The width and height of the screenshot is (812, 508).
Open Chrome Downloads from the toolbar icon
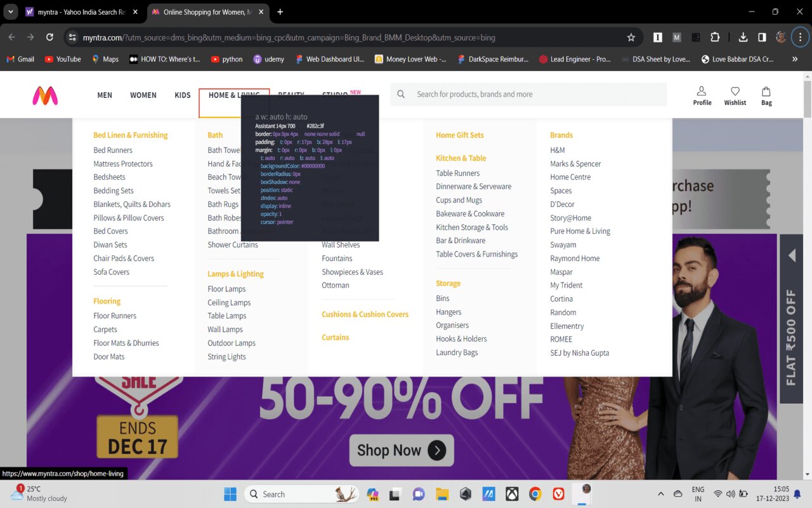(742, 37)
